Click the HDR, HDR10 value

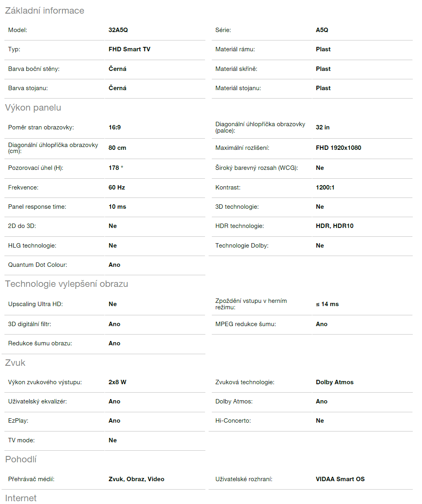click(334, 226)
